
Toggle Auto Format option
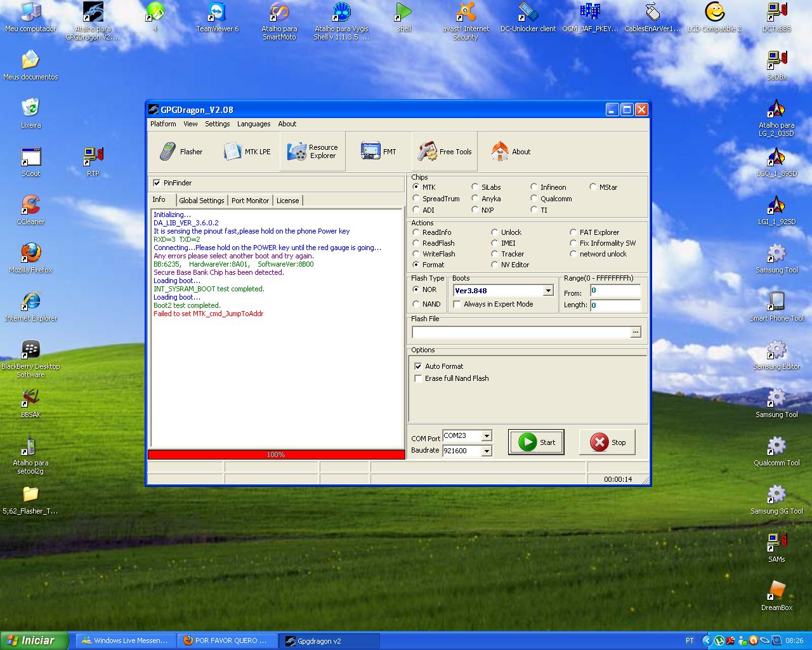click(x=418, y=366)
